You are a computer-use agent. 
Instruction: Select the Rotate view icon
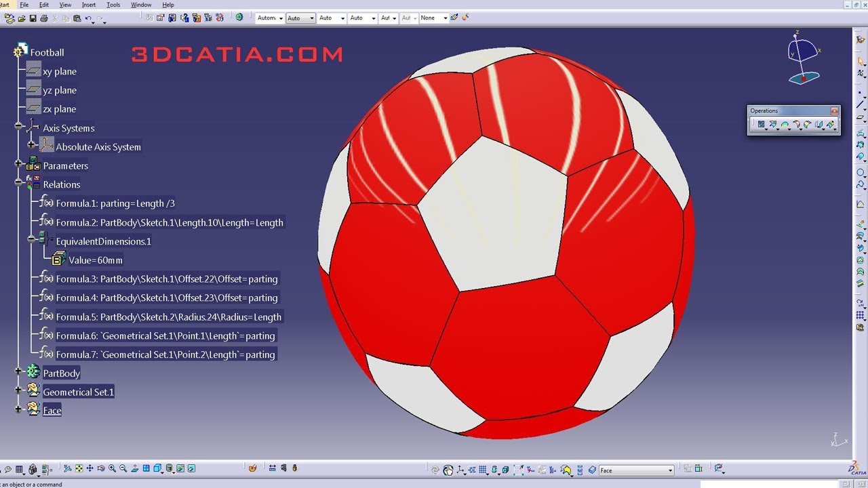(101, 468)
